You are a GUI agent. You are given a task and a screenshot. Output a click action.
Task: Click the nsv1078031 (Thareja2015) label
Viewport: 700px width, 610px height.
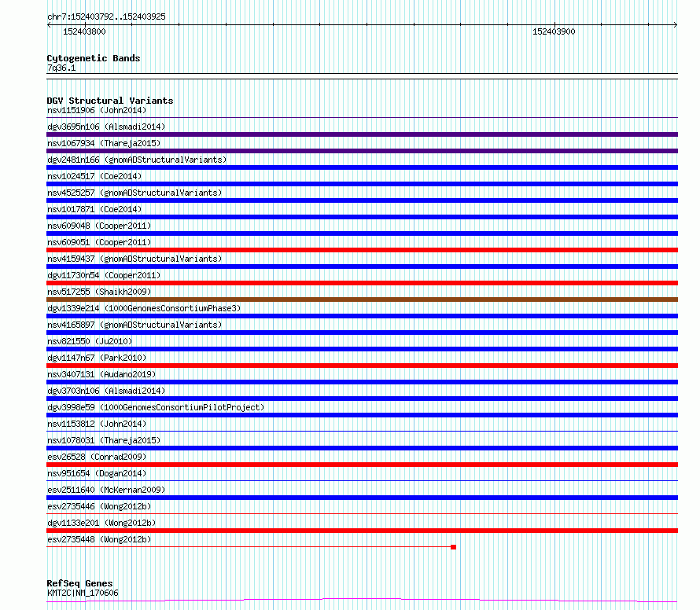coord(104,440)
